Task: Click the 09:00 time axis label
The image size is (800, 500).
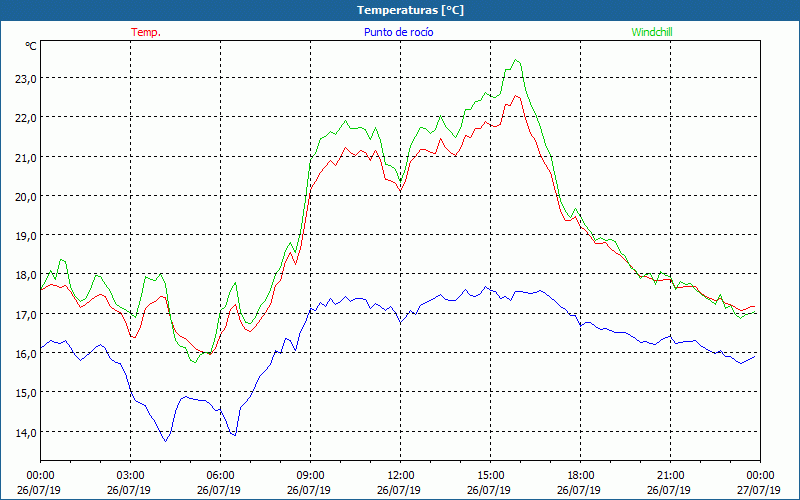Action: [x=310, y=476]
